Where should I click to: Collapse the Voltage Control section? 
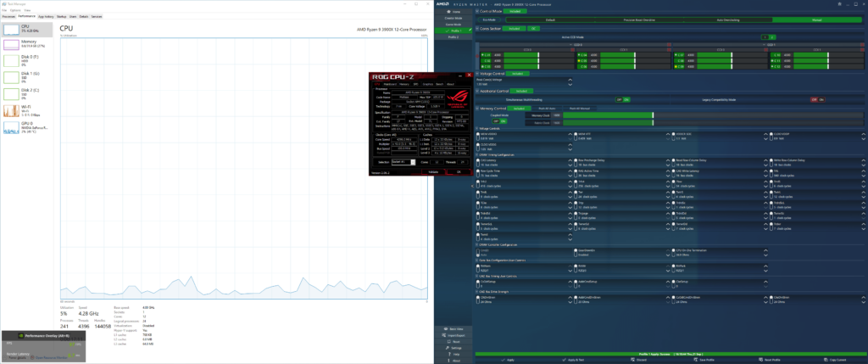point(477,73)
